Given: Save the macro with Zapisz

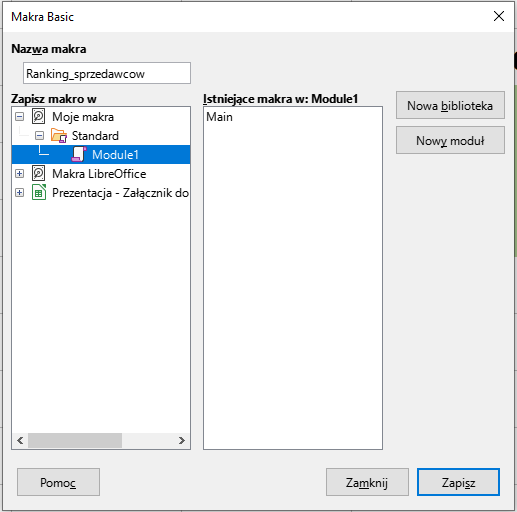Looking at the screenshot, I should point(458,482).
